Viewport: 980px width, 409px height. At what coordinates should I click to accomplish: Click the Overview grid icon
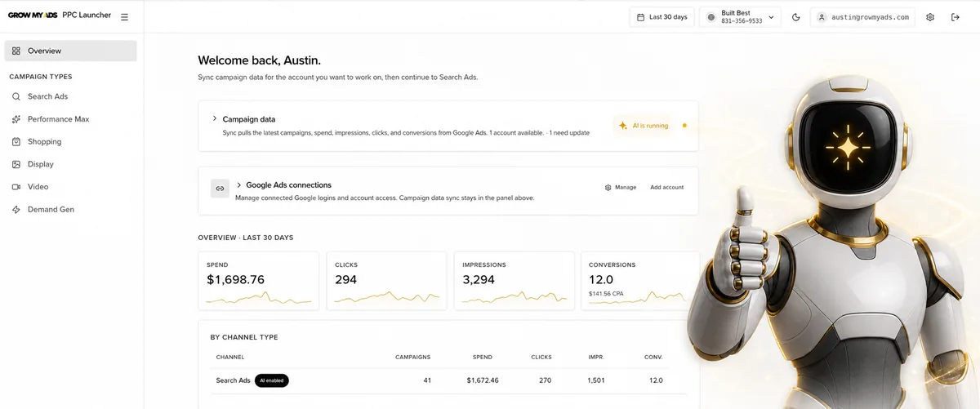click(x=16, y=51)
